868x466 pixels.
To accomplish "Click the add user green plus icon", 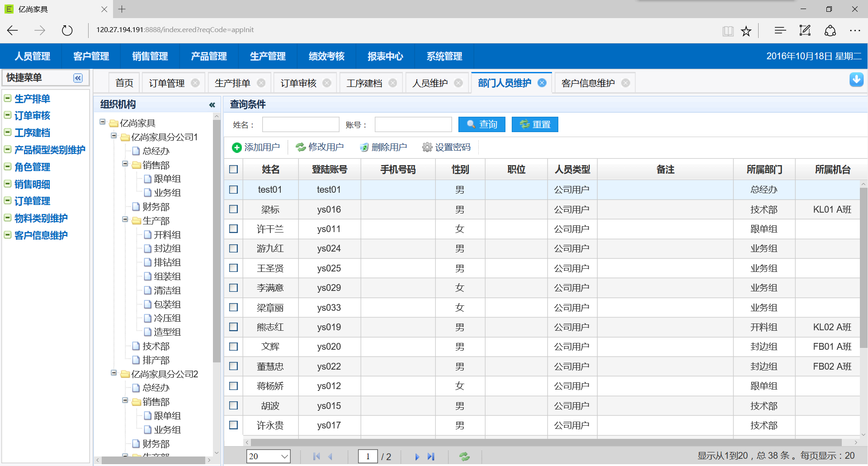I will pyautogui.click(x=236, y=147).
